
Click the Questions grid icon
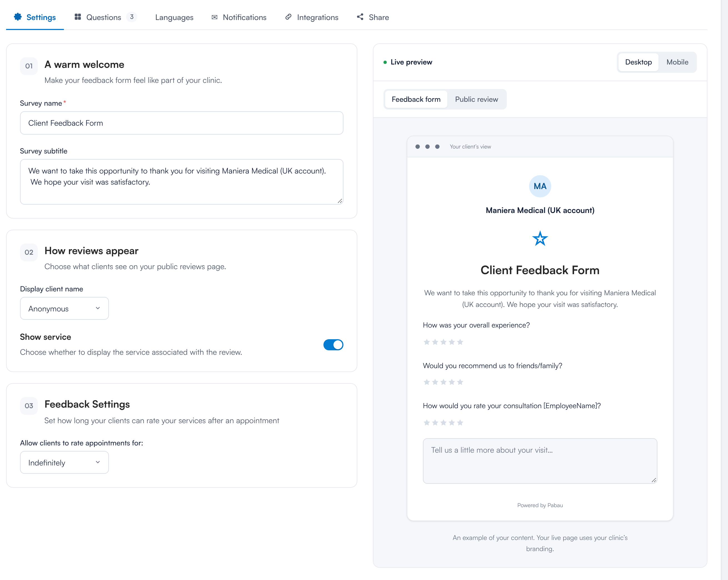(78, 17)
